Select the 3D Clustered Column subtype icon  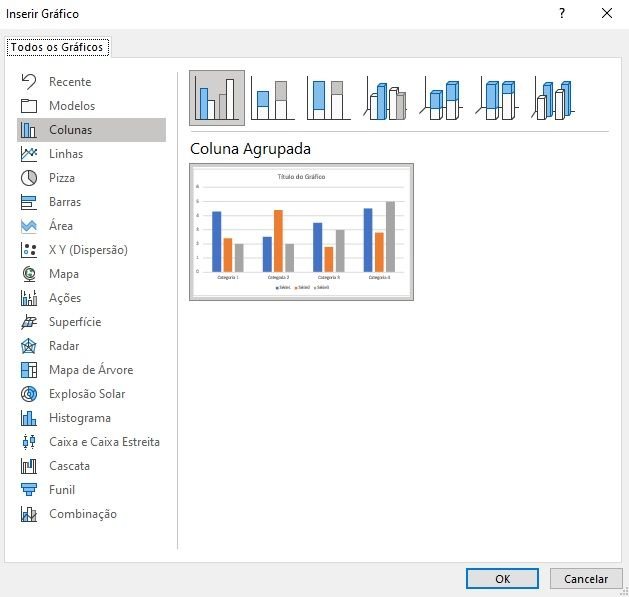[x=385, y=98]
